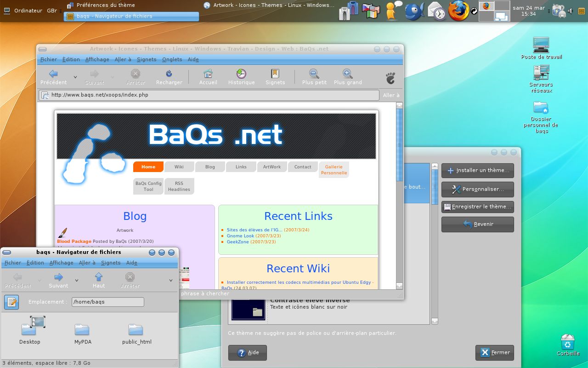Click the Revenir button
Image resolution: width=588 pixels, height=368 pixels.
click(478, 224)
